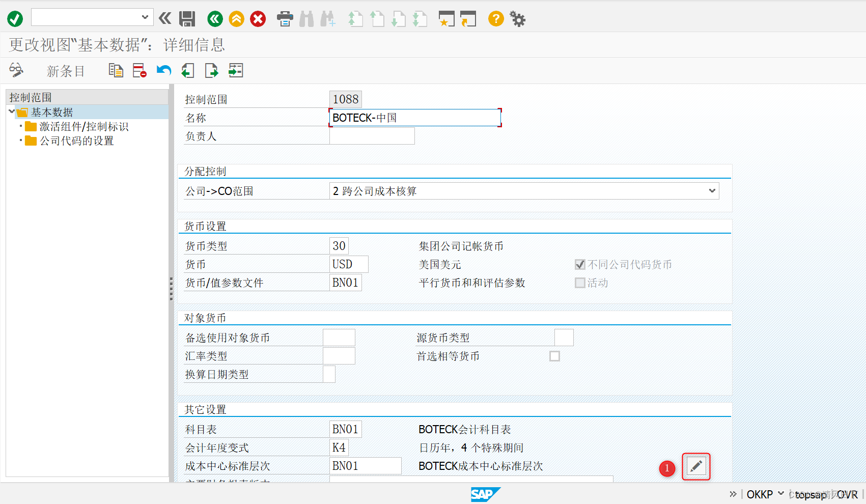Toggle the 活动 checkbox

pyautogui.click(x=580, y=283)
